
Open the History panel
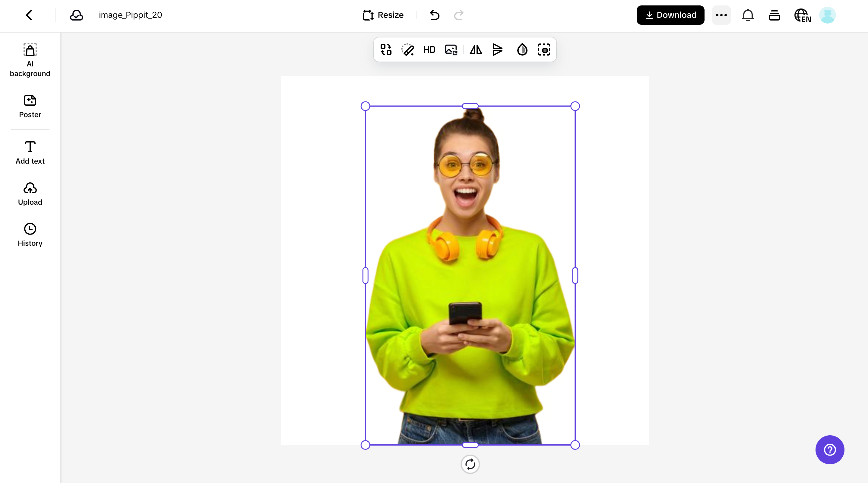(30, 235)
